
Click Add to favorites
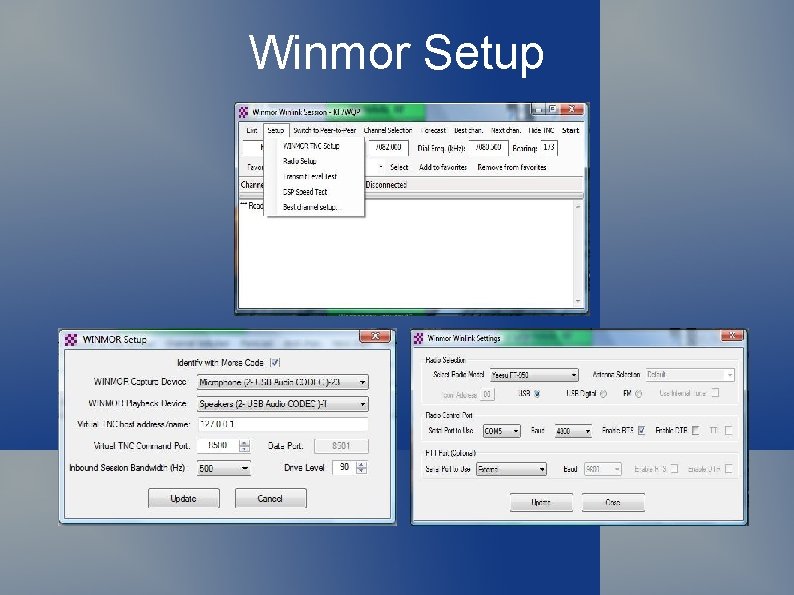coord(443,167)
